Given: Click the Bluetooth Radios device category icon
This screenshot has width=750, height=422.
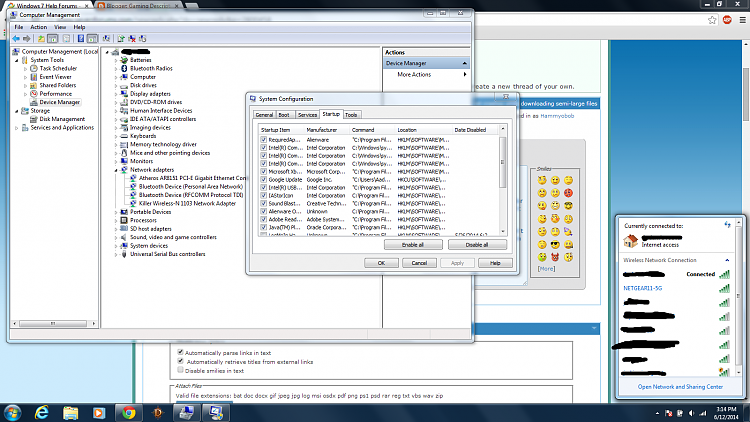Looking at the screenshot, I should click(x=124, y=68).
